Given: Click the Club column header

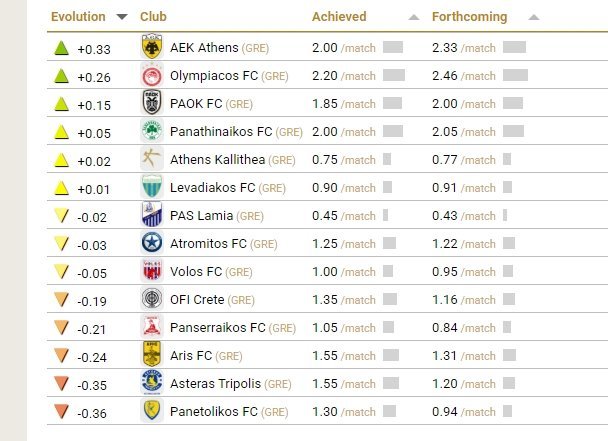Looking at the screenshot, I should click(x=153, y=17).
